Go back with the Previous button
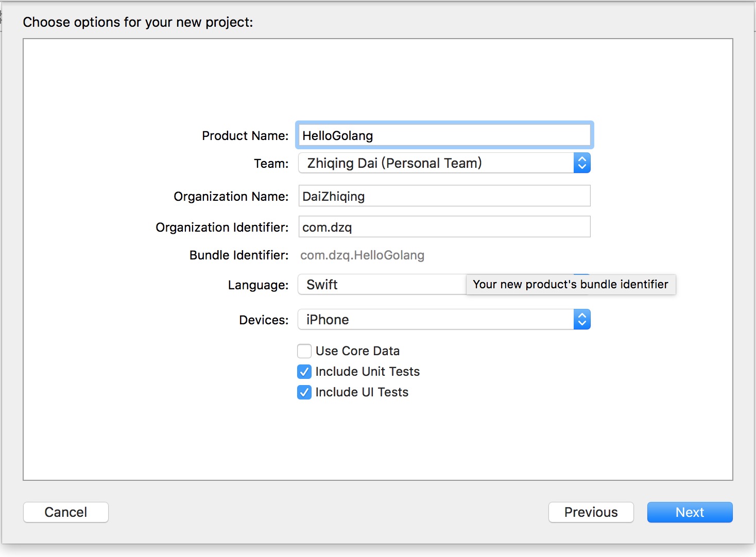The width and height of the screenshot is (756, 557). point(591,512)
